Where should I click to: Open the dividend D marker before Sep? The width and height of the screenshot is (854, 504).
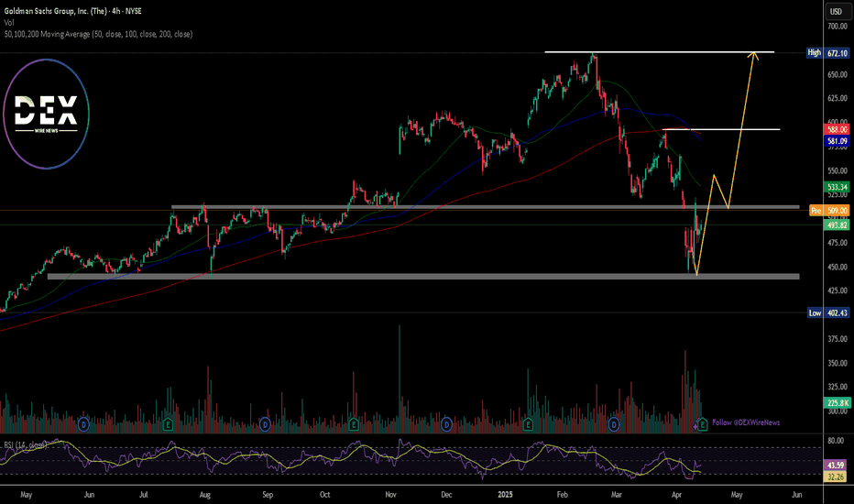tap(265, 424)
